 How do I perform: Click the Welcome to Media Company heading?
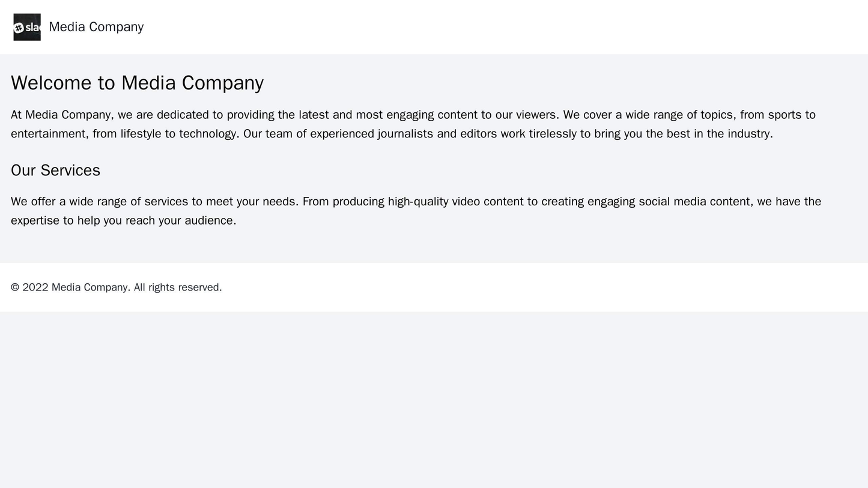click(137, 83)
